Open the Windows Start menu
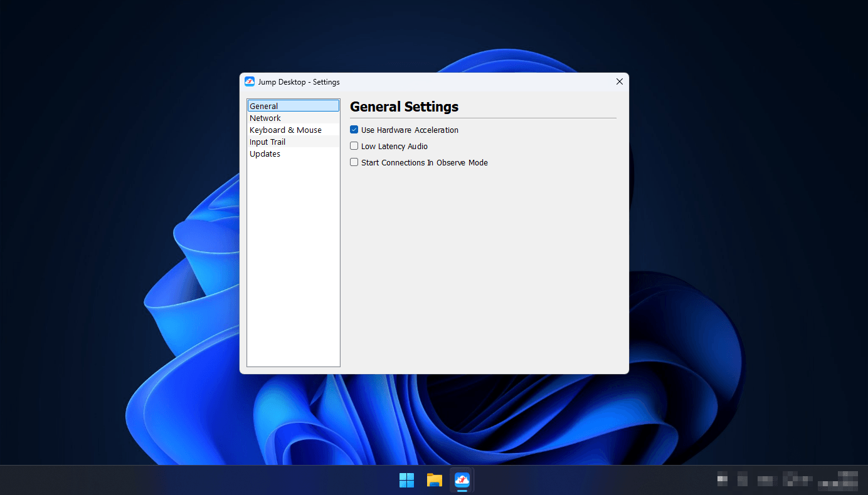868x495 pixels. (406, 480)
